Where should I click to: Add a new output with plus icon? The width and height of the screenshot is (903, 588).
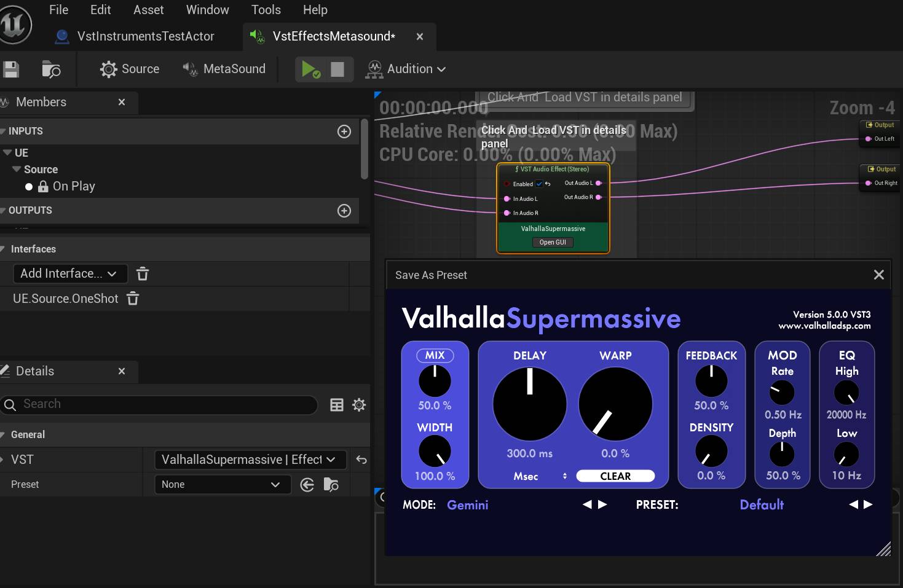(344, 211)
